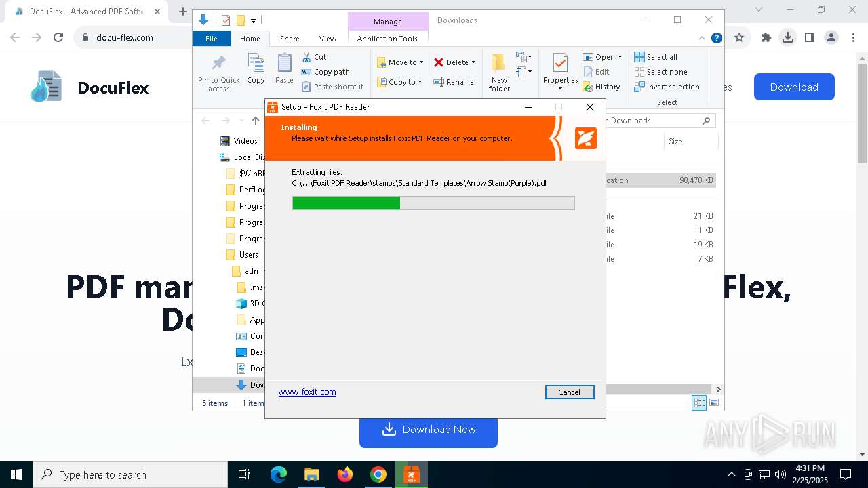868x488 pixels.
Task: Click the Download Now button
Action: click(429, 430)
